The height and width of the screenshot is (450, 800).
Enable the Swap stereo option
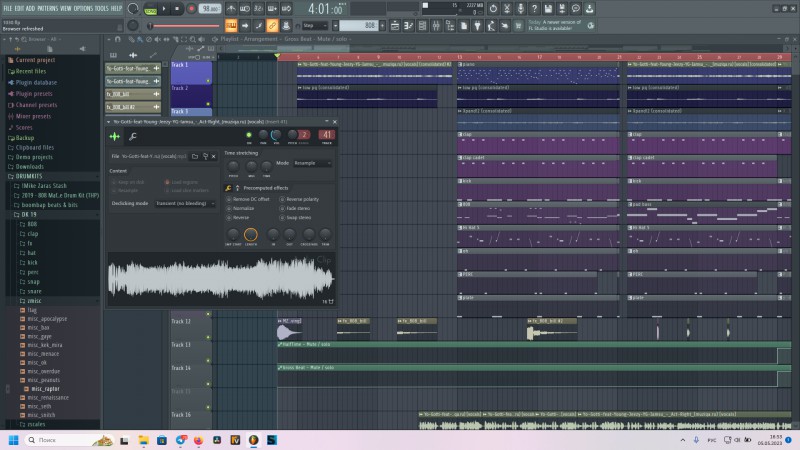(x=295, y=217)
